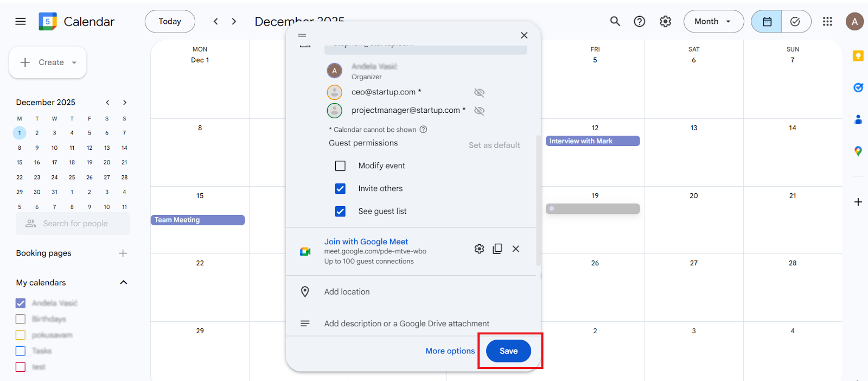This screenshot has width=868, height=381.
Task: Open Google Keep in side panel
Action: pos(858,56)
